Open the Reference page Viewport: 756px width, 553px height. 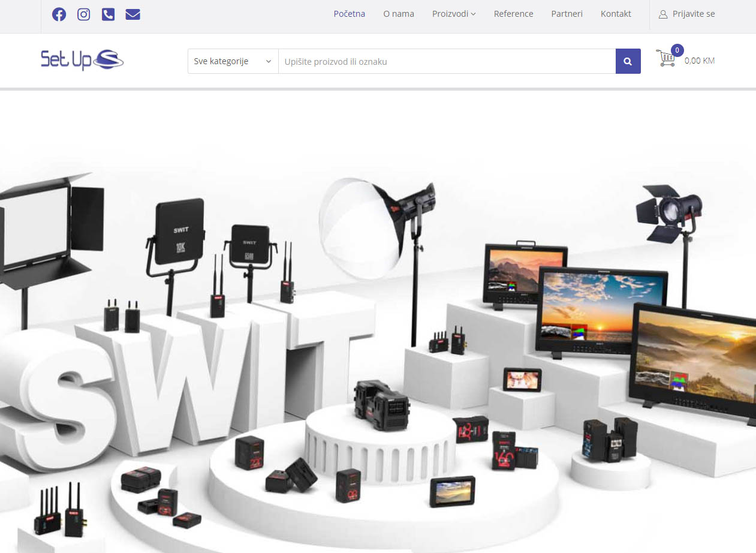(x=513, y=14)
